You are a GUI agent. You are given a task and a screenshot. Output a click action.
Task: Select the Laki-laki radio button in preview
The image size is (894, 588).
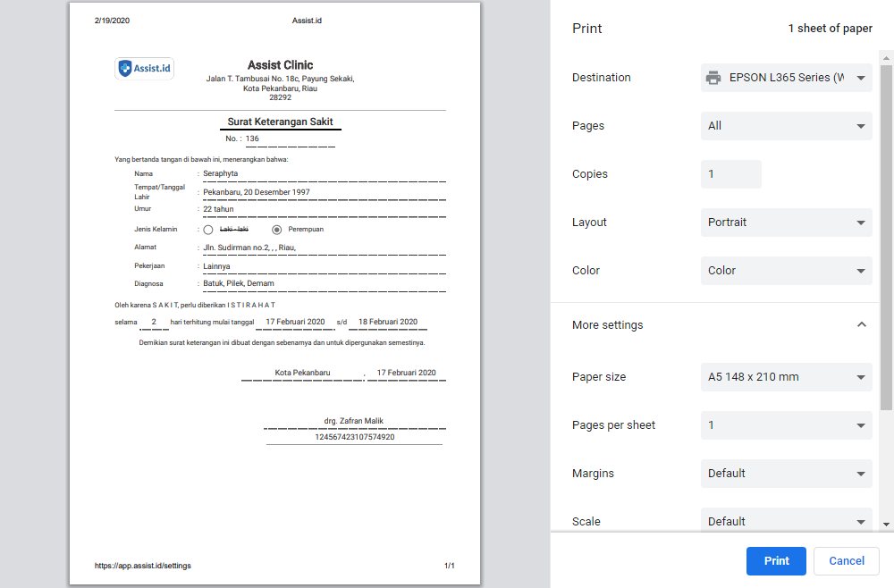[208, 230]
